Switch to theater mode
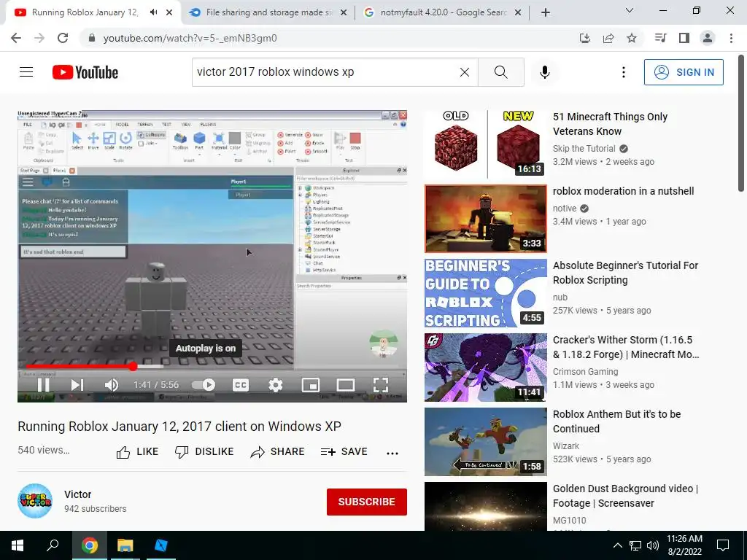The height and width of the screenshot is (560, 747). click(345, 385)
